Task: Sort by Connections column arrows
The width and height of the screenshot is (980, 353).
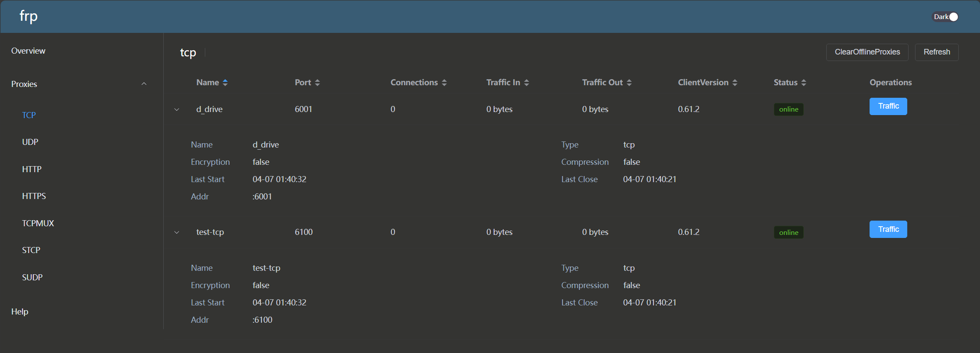Action: click(x=444, y=83)
